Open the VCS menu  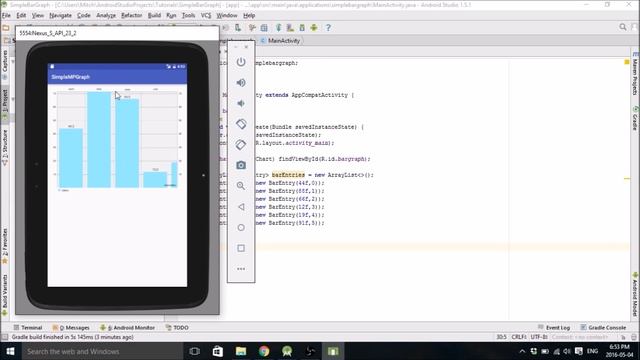tap(206, 16)
